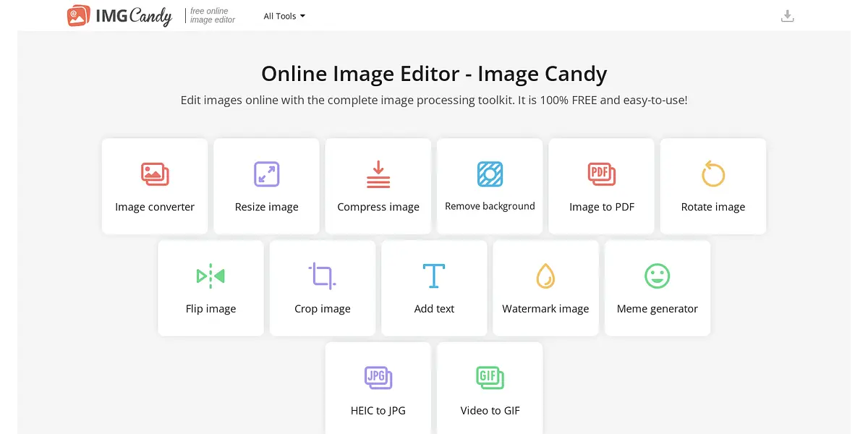Click the download icon in header
The height and width of the screenshot is (434, 868).
[788, 16]
